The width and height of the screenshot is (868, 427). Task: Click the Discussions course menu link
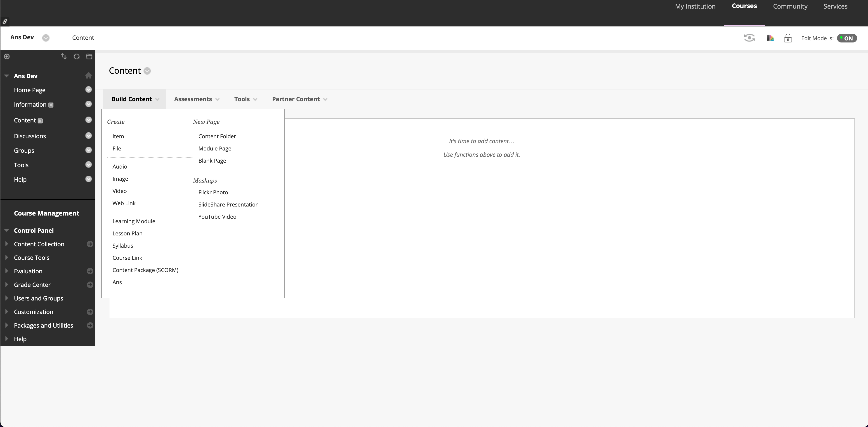coord(30,136)
